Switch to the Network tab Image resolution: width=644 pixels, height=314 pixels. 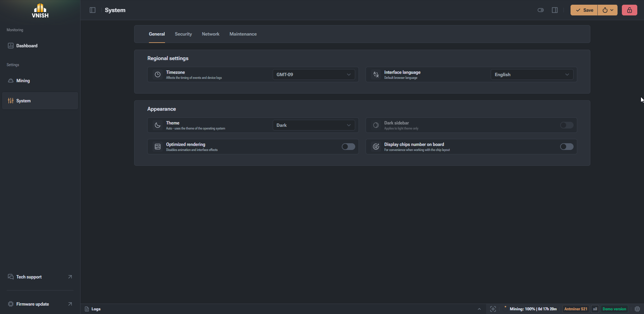(211, 34)
